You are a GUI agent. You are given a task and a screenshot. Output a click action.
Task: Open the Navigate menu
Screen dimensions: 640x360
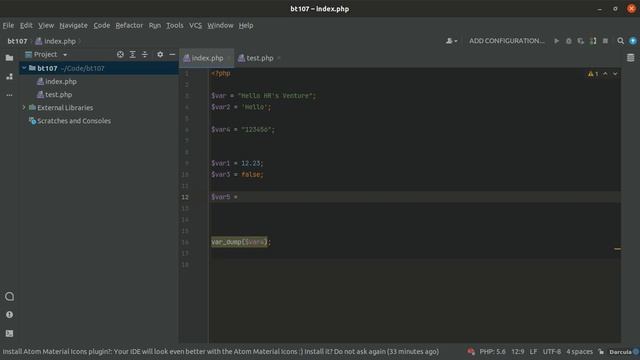pos(73,25)
